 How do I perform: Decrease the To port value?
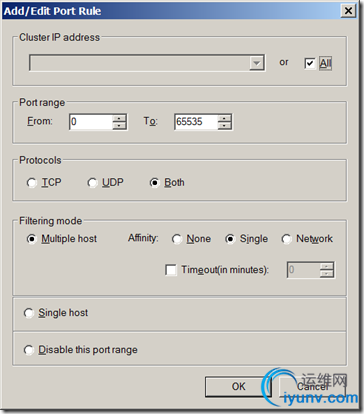(x=224, y=126)
